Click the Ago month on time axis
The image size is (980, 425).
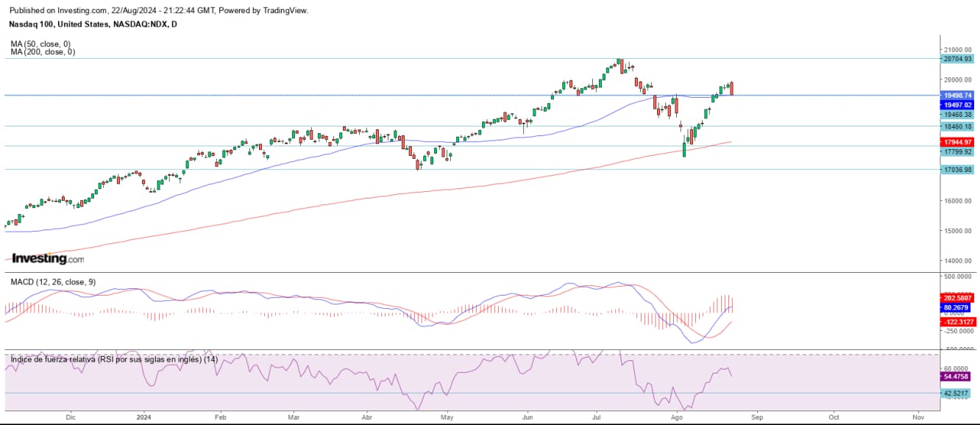click(677, 416)
